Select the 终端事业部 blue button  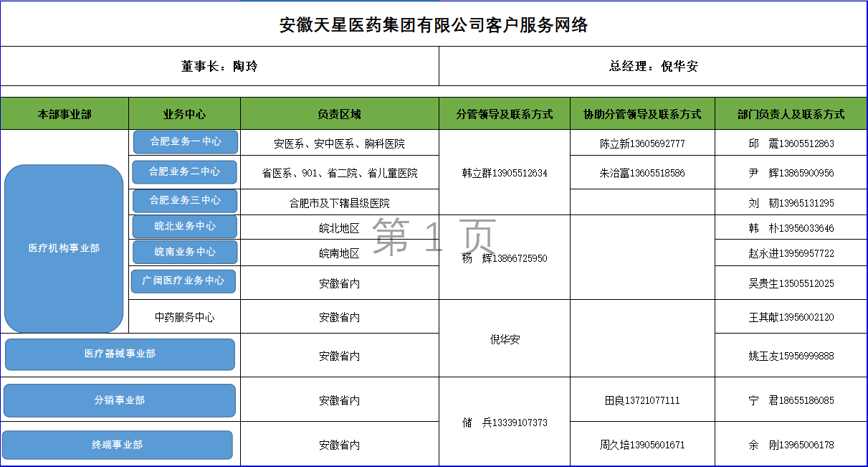118,445
